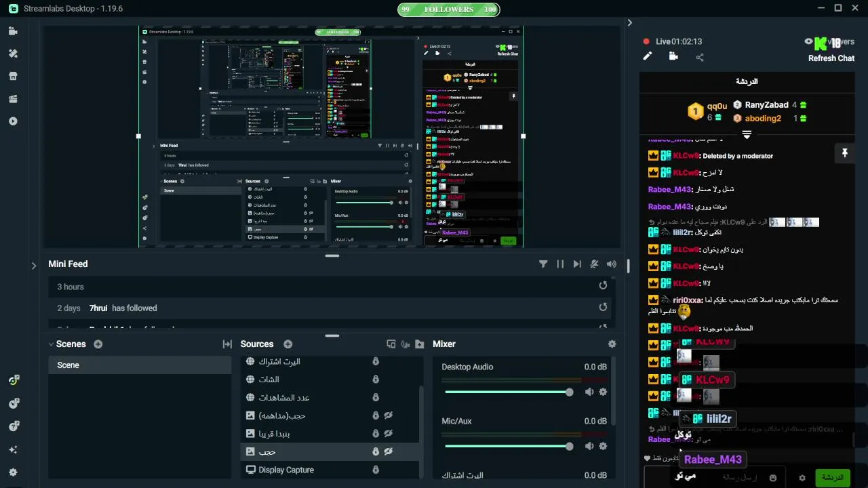
Task: Open the App Store sidebar icon
Action: 13,76
